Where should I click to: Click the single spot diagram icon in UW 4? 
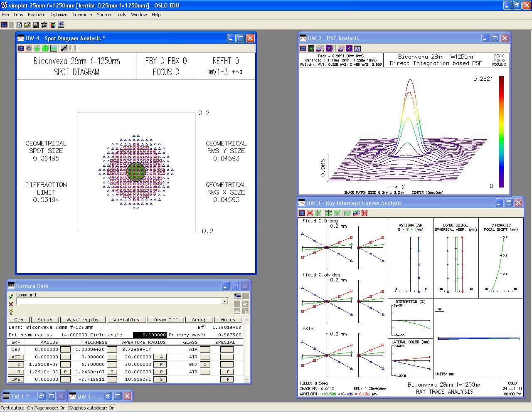29,49
